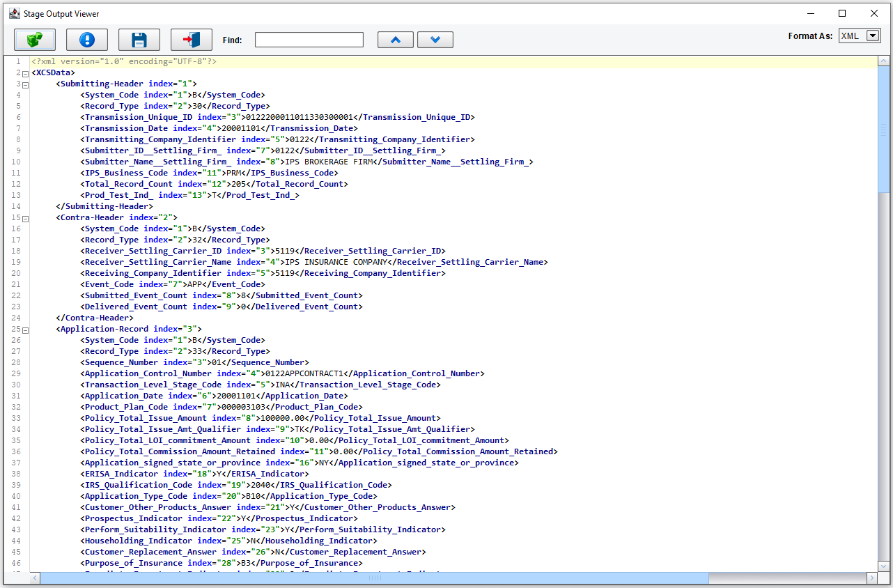The width and height of the screenshot is (893, 588).
Task: Click the horizontal scrollbar right arrow
Action: pos(871,578)
